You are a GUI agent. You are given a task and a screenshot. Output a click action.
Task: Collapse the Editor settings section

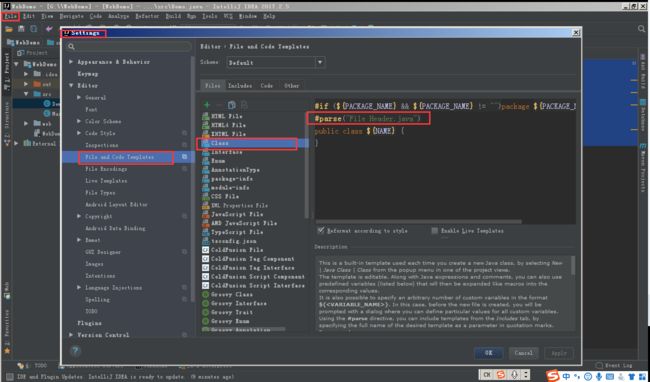tap(71, 85)
